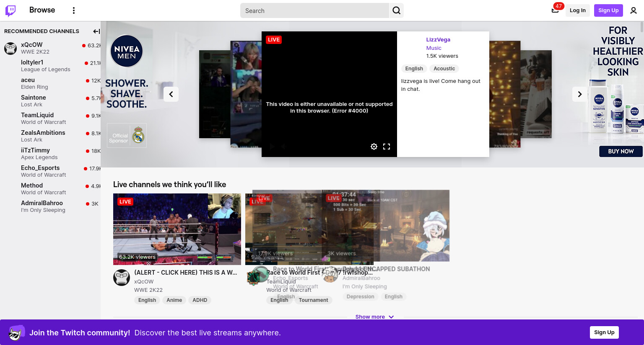The width and height of the screenshot is (644, 345).
Task: Click the Twitch mascot in banner
Action: (16, 333)
